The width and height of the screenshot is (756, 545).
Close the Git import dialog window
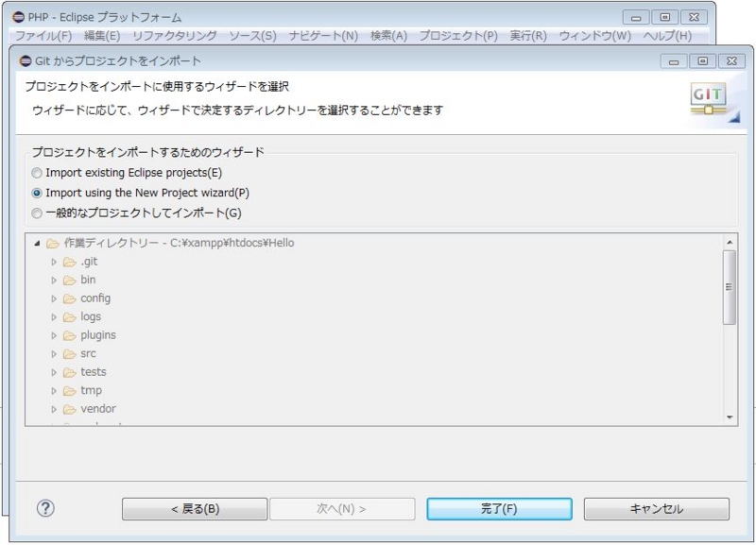click(x=731, y=61)
